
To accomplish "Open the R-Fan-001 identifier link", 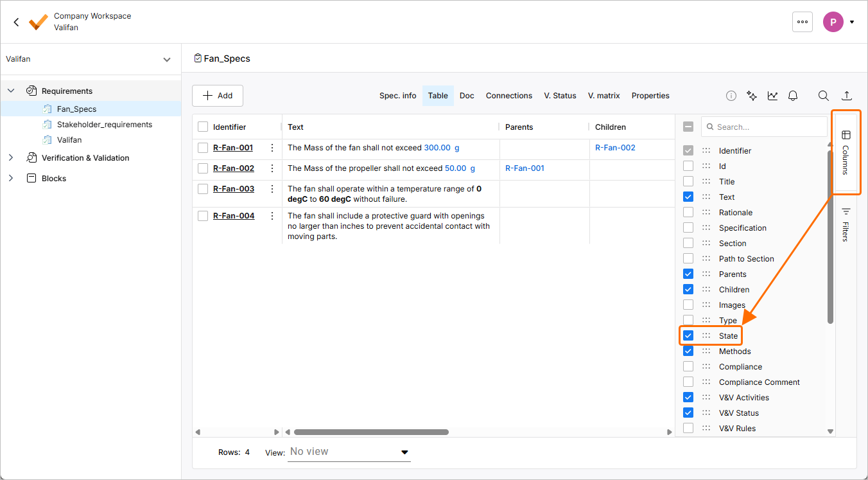I will tap(233, 148).
